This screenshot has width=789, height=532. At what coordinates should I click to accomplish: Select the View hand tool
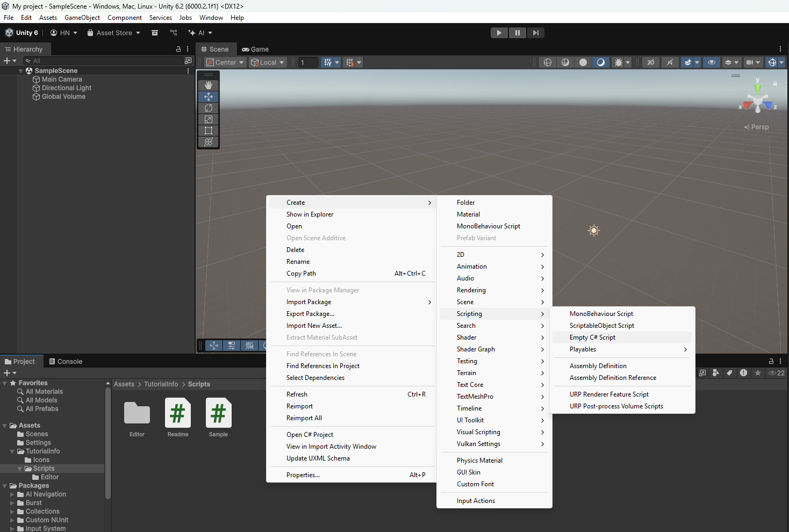tap(208, 85)
